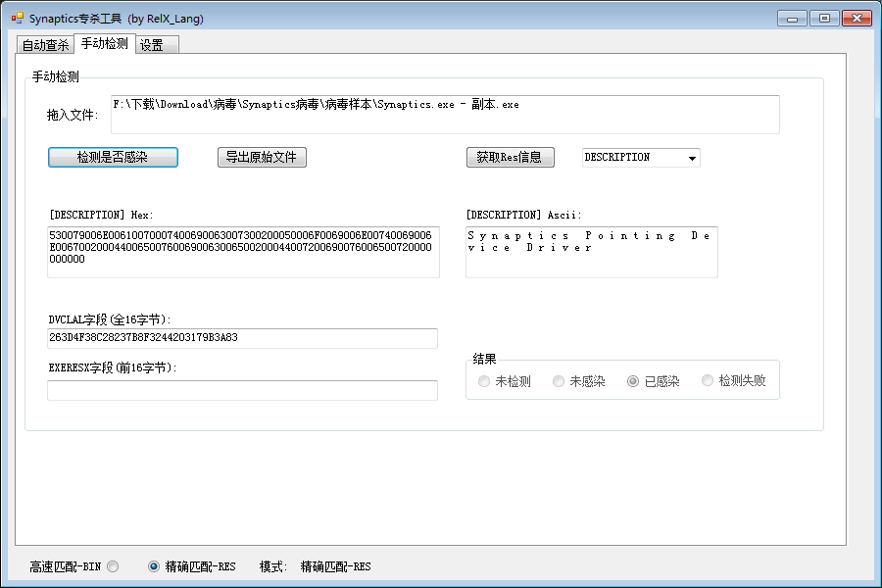Click the 导出原始文件 button
This screenshot has height=588, width=882.
[262, 158]
